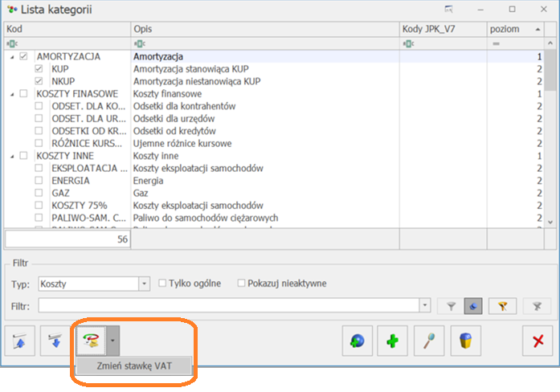Click the VAT rate change operations icon
Screen dimensions: 560x392
91,341
